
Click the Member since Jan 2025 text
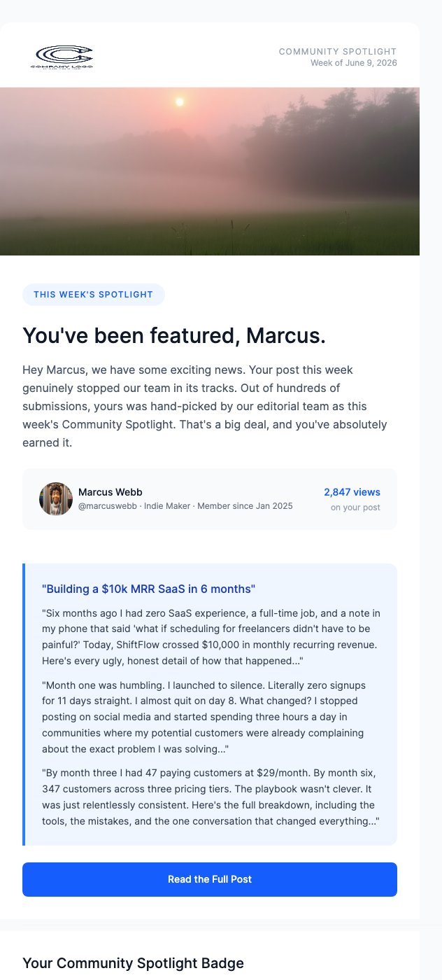(x=246, y=505)
